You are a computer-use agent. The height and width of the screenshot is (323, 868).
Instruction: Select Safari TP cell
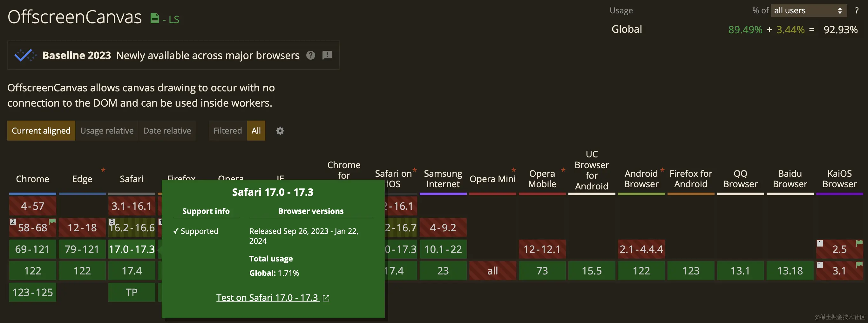(132, 292)
